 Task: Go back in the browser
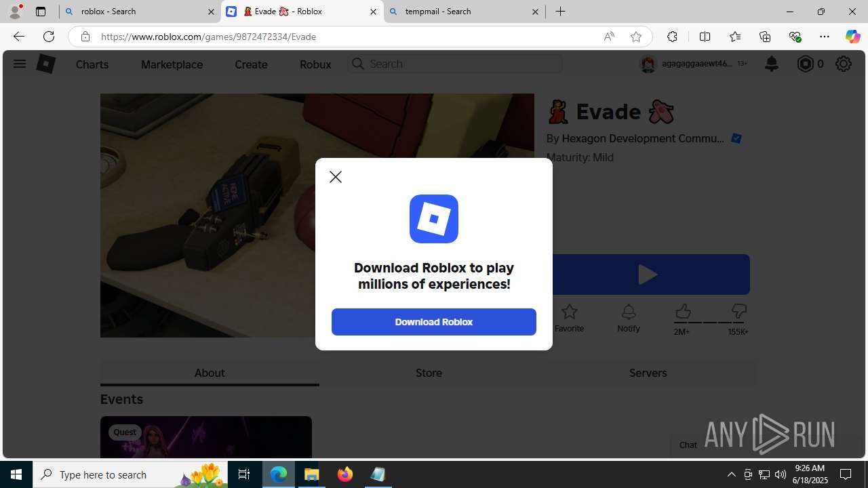tap(18, 37)
